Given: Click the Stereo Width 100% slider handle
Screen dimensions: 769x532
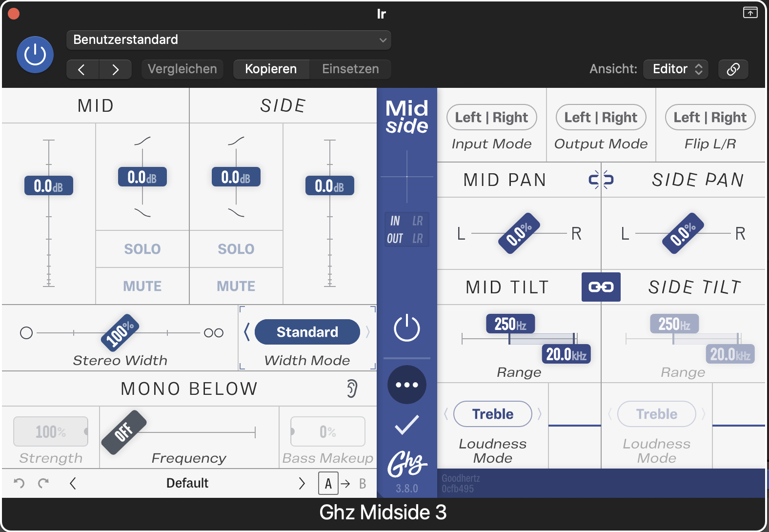Looking at the screenshot, I should [120, 333].
